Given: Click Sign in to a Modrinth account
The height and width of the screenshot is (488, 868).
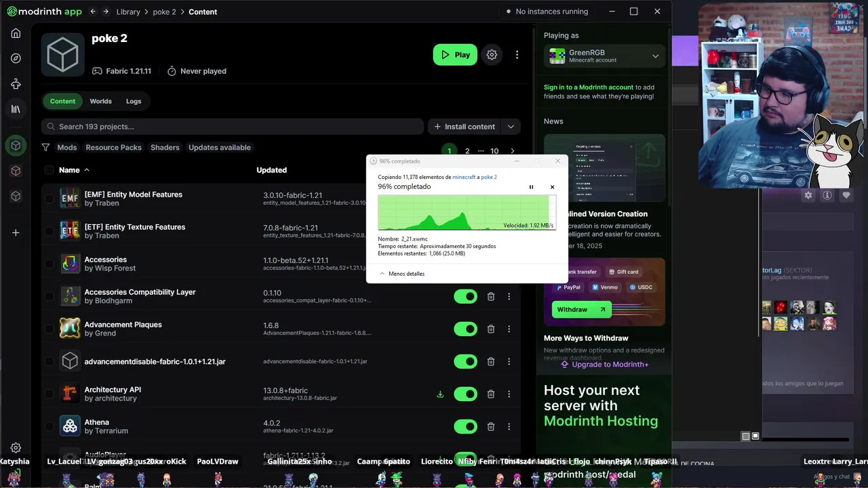Looking at the screenshot, I should pyautogui.click(x=589, y=87).
